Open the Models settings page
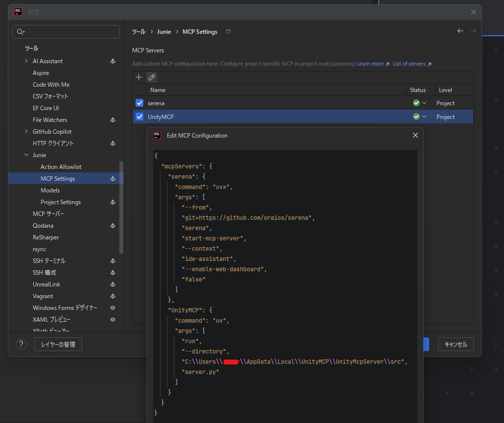 pos(50,190)
